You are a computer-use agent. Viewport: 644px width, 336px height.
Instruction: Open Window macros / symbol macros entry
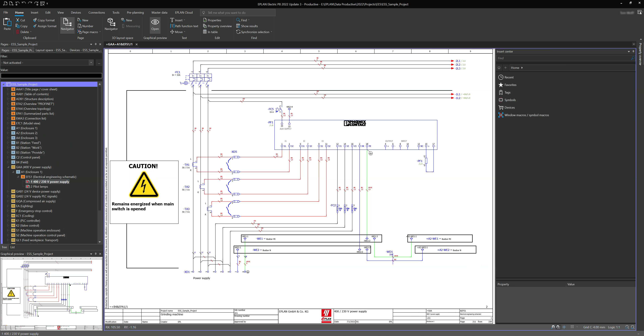526,115
